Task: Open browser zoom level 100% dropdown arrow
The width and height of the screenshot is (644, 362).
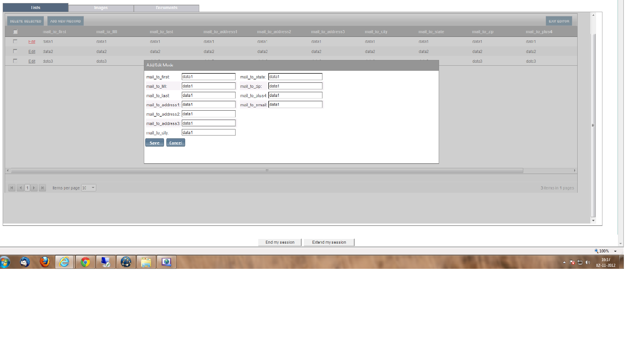Action: click(615, 251)
